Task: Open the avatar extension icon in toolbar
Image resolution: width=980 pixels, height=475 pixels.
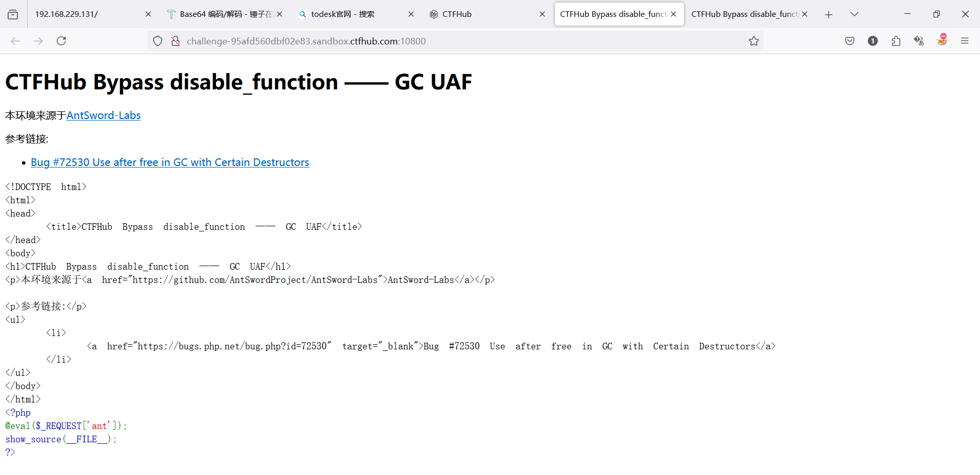Action: click(x=942, y=40)
